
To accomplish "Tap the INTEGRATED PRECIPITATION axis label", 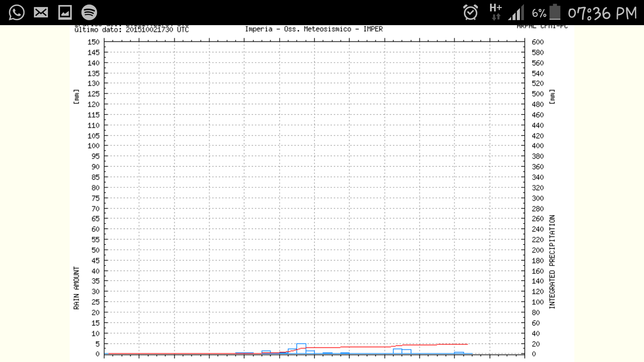I will [552, 262].
